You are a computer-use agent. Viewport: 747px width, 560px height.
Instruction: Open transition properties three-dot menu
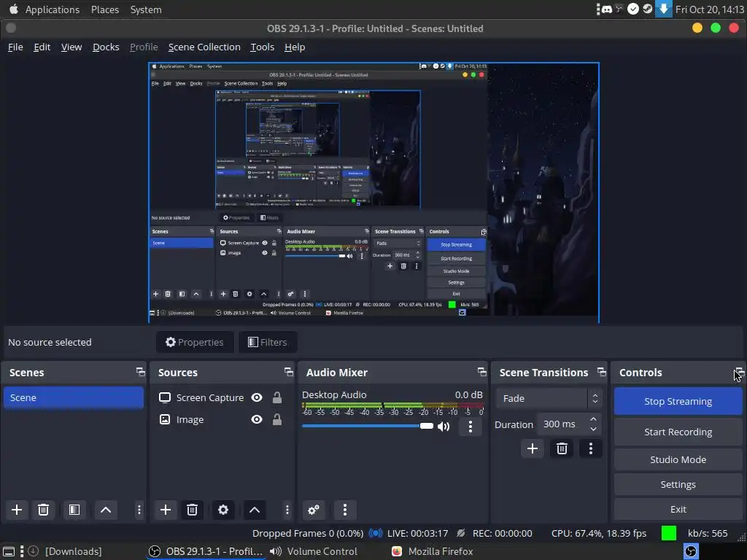pos(591,448)
